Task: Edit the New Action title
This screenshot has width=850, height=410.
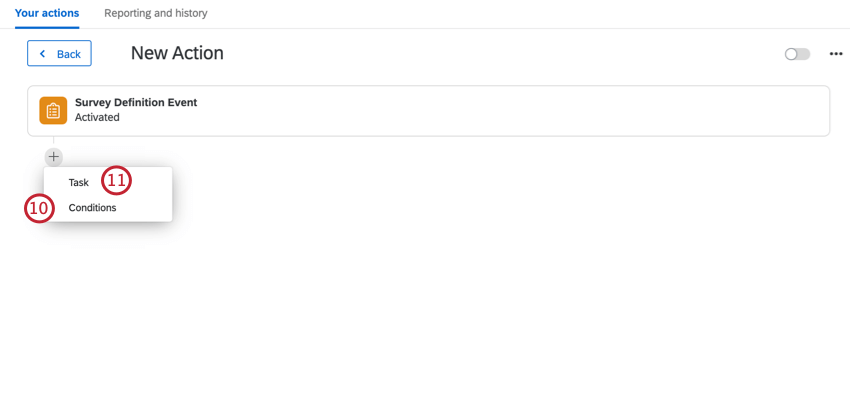Action: [x=177, y=53]
